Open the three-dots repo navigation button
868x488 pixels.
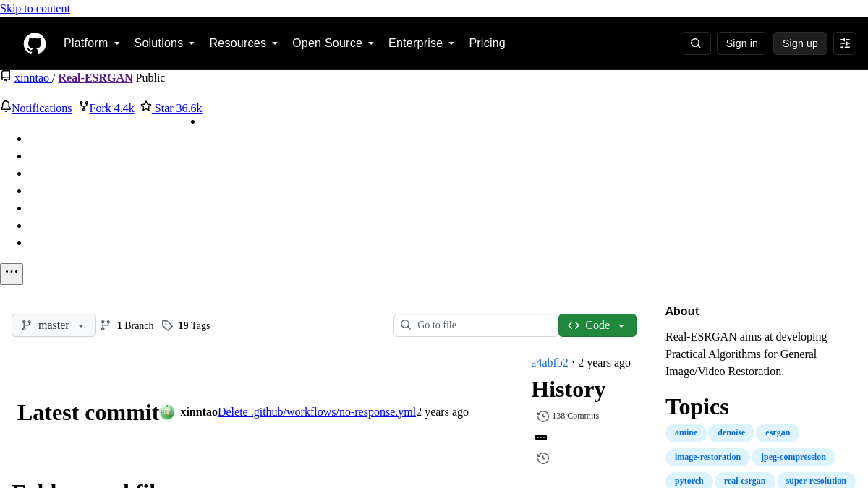pos(12,274)
